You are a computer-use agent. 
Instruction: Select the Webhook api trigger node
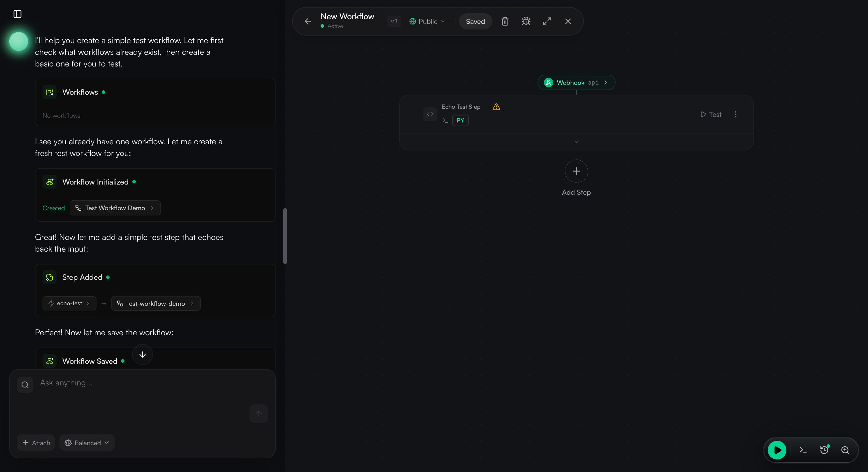pos(576,82)
